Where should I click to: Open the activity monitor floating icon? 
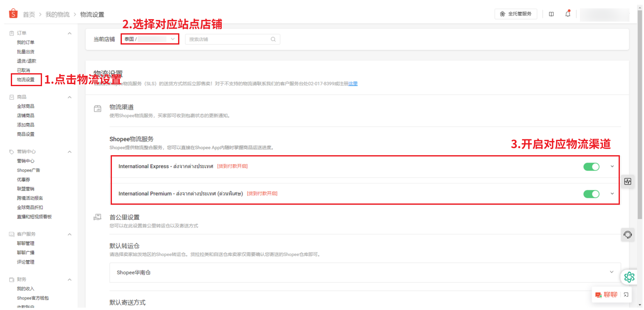[627, 181]
